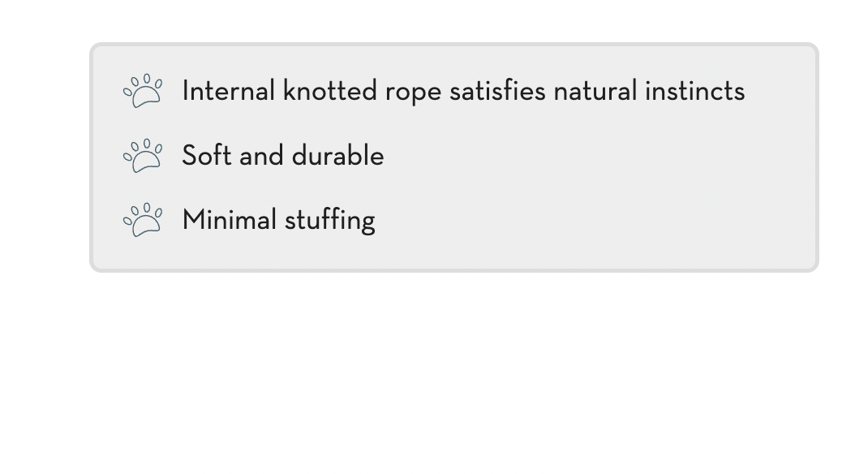
Task: Click the paw icon beside Minimal stuffing
Action: [x=143, y=220]
